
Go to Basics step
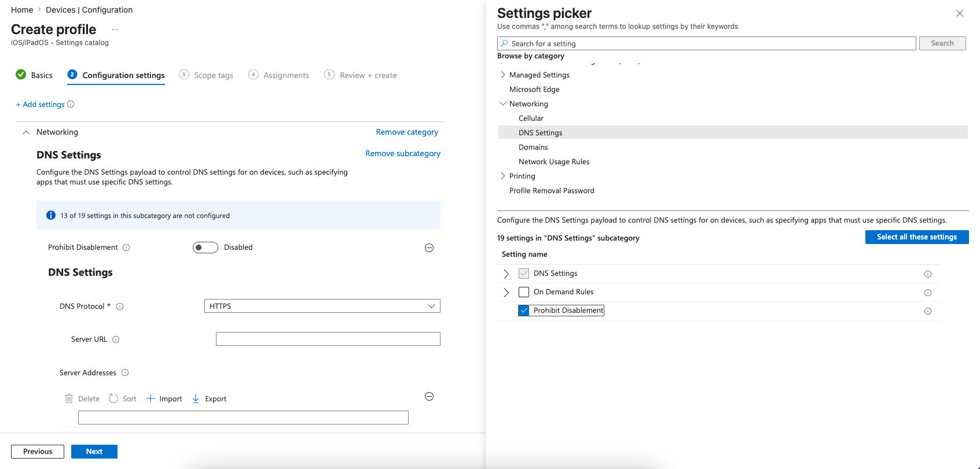(34, 75)
